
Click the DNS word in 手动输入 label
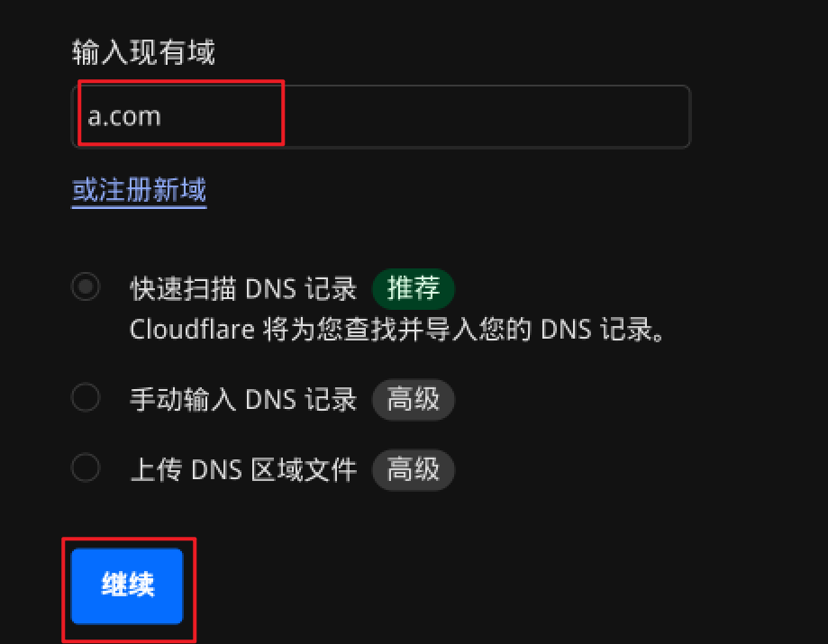tap(270, 400)
